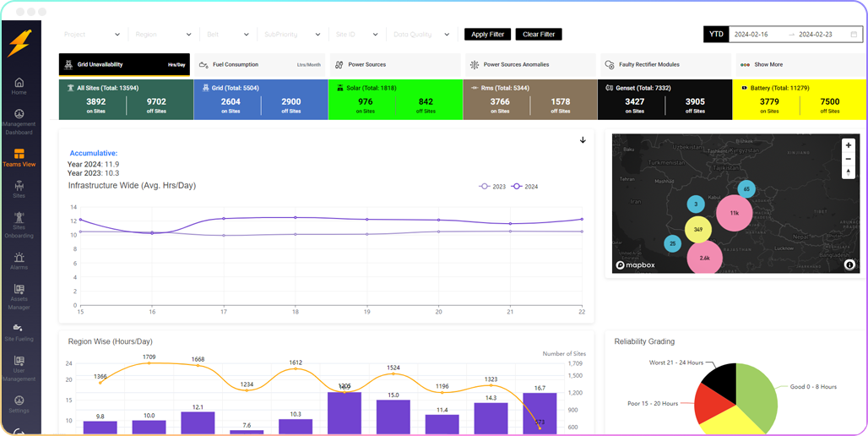
Task: Toggle the YTD date option
Action: [716, 35]
